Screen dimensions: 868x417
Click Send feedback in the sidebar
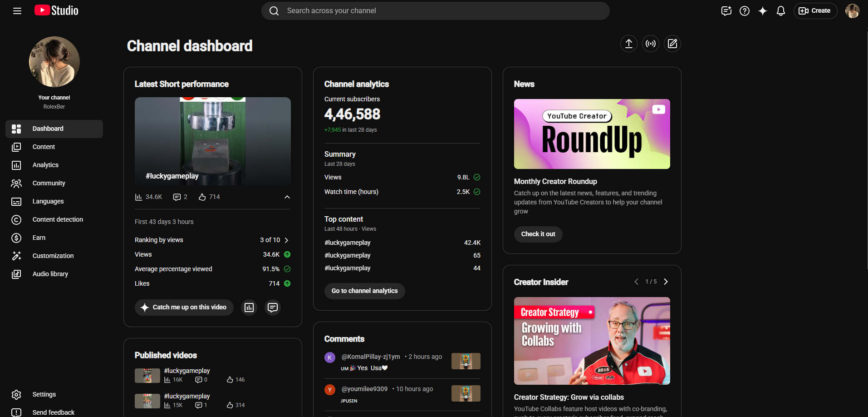(x=54, y=412)
